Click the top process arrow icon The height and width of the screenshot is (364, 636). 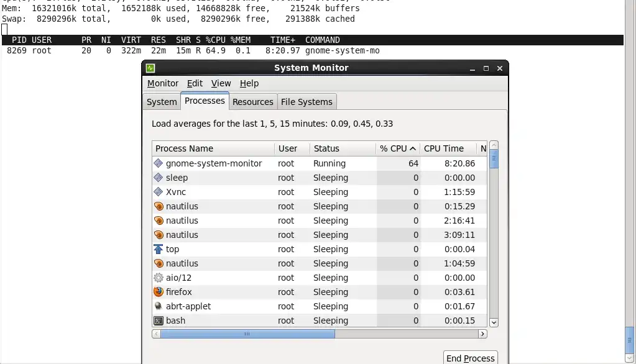point(158,249)
